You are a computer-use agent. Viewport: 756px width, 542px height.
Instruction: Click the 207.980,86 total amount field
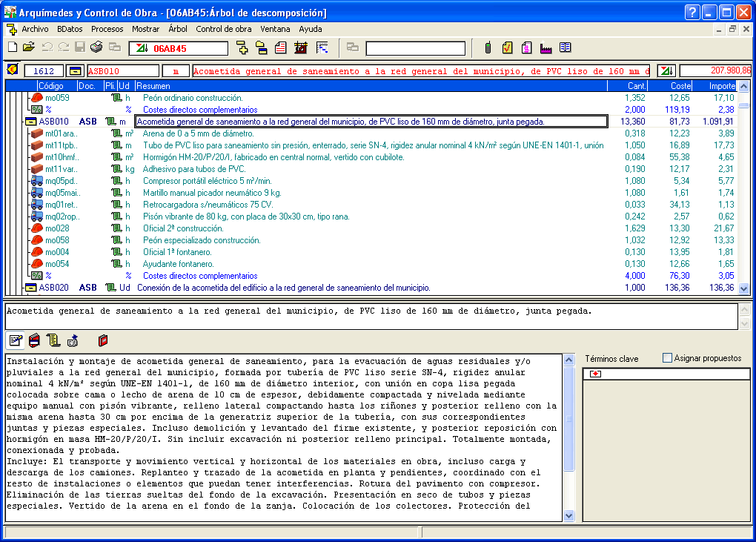pos(715,71)
